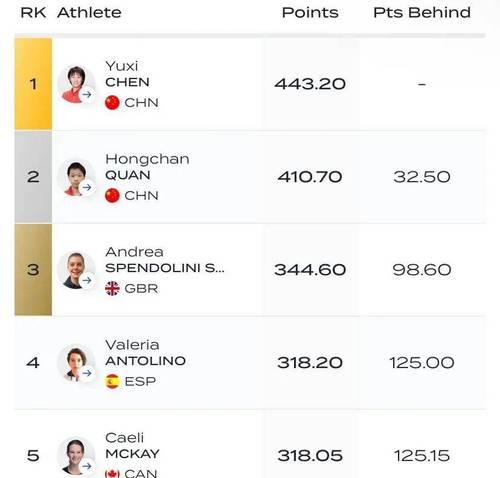Open the arrow icon on Caeli McKay's avatar
500x478 pixels.
click(x=87, y=466)
